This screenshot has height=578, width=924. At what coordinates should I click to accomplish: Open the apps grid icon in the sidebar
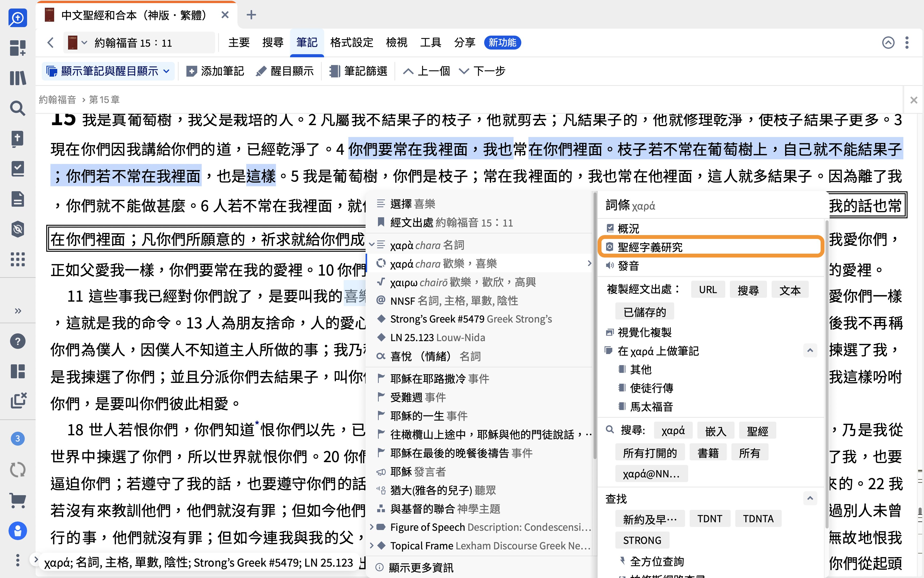coord(18,259)
